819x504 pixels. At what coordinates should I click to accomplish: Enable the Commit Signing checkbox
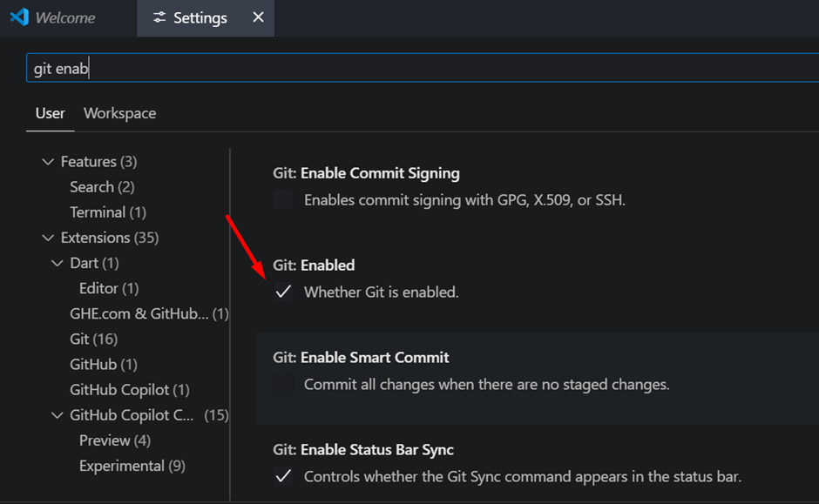[x=284, y=199]
